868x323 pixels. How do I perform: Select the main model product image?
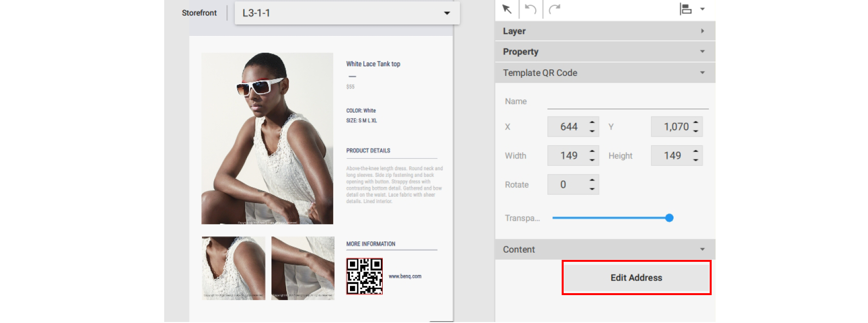pos(267,138)
